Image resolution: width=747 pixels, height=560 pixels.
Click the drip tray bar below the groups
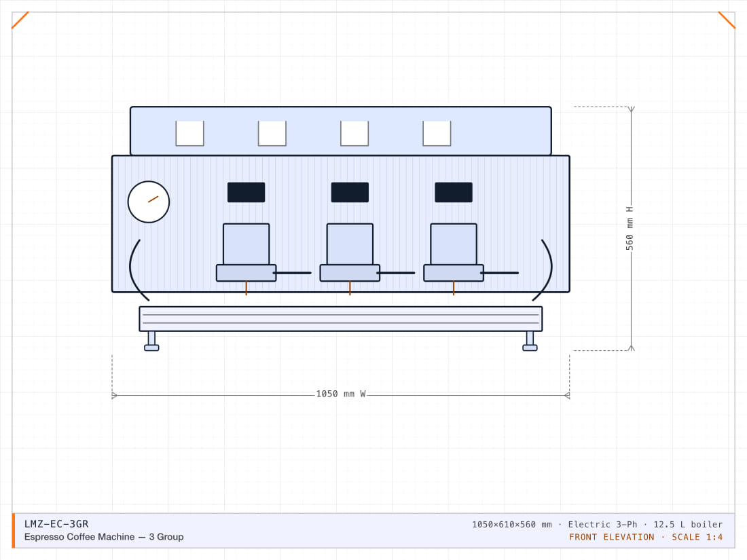(341, 319)
